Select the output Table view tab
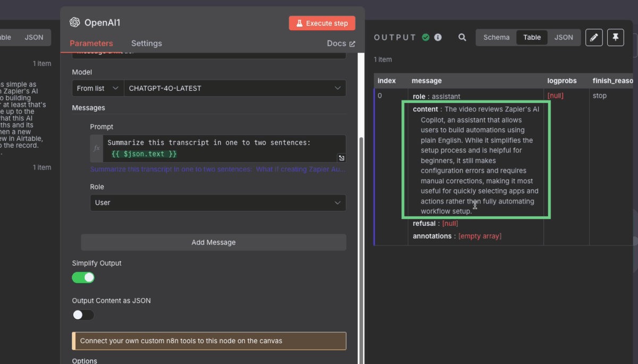Image resolution: width=638 pixels, height=364 pixels. click(532, 37)
